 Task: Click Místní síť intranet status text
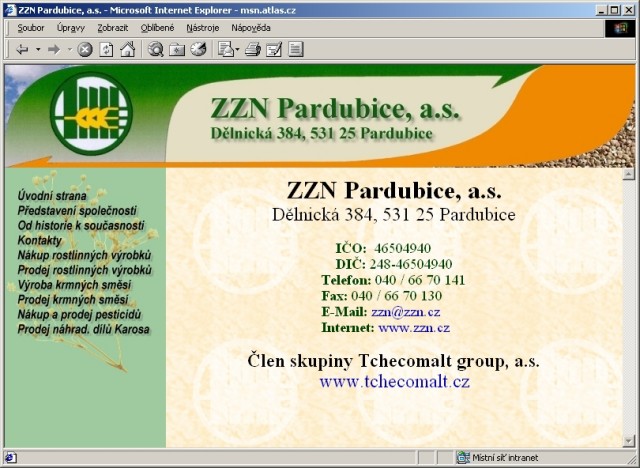(x=505, y=458)
